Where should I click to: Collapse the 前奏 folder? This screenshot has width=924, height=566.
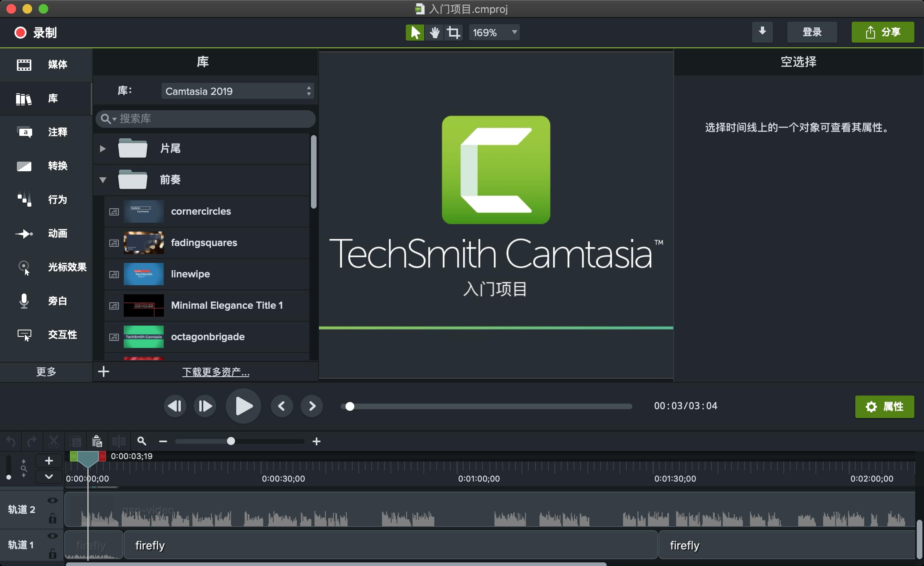[x=103, y=180]
